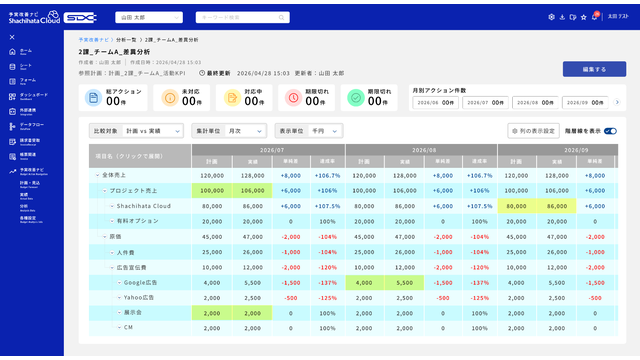Image resolution: width=640 pixels, height=360 pixels.
Task: Click highlighted 100,000 プロジェクト売上 plan cell
Action: (212, 191)
